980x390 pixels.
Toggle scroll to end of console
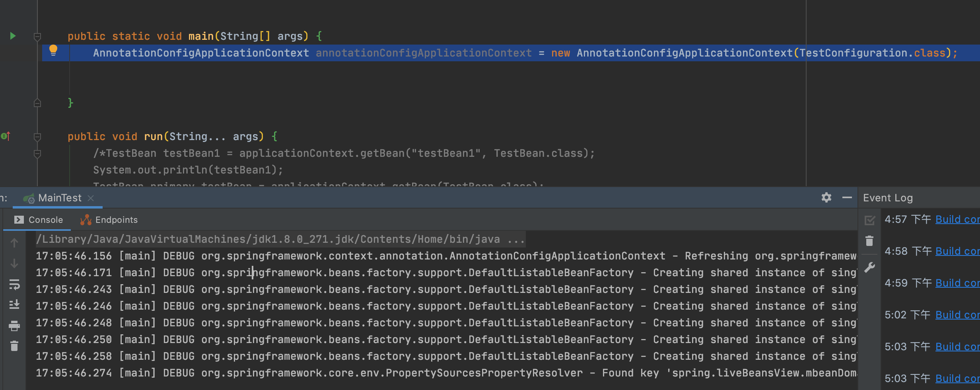(x=14, y=305)
